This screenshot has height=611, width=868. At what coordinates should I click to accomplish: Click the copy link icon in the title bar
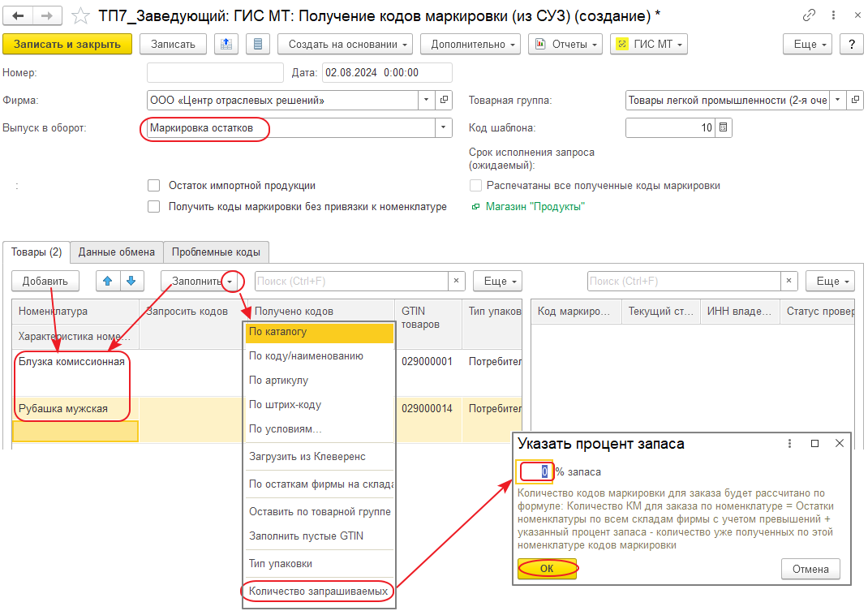pos(809,15)
